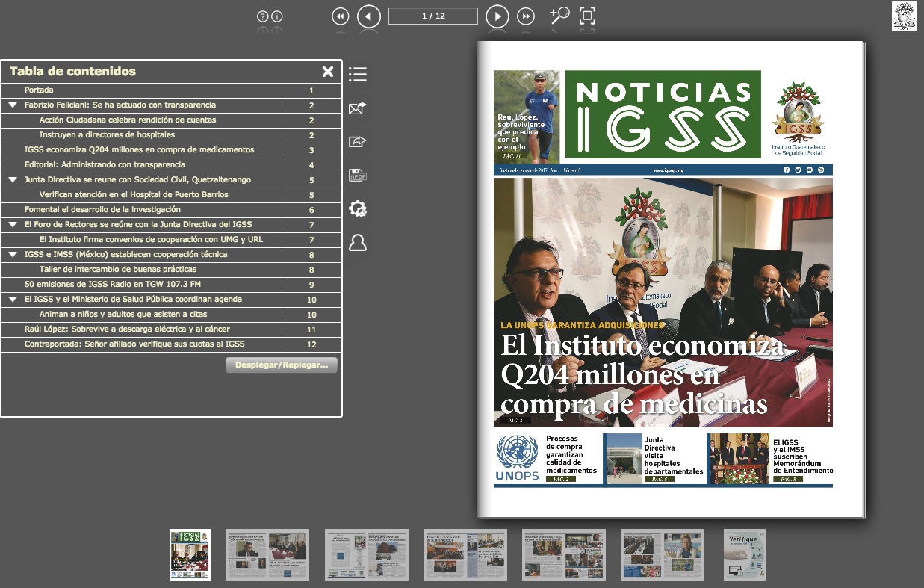
Task: Select the cover page thumbnail
Action: click(190, 554)
